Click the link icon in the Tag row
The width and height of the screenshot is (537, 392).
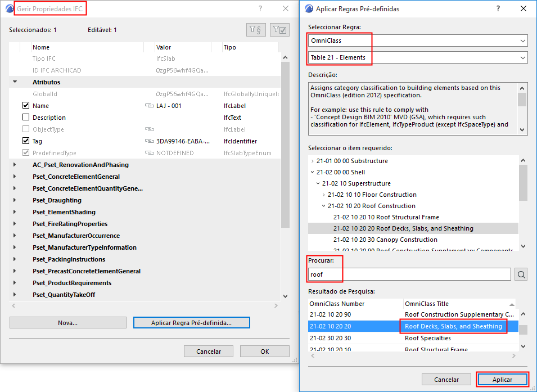click(150, 141)
